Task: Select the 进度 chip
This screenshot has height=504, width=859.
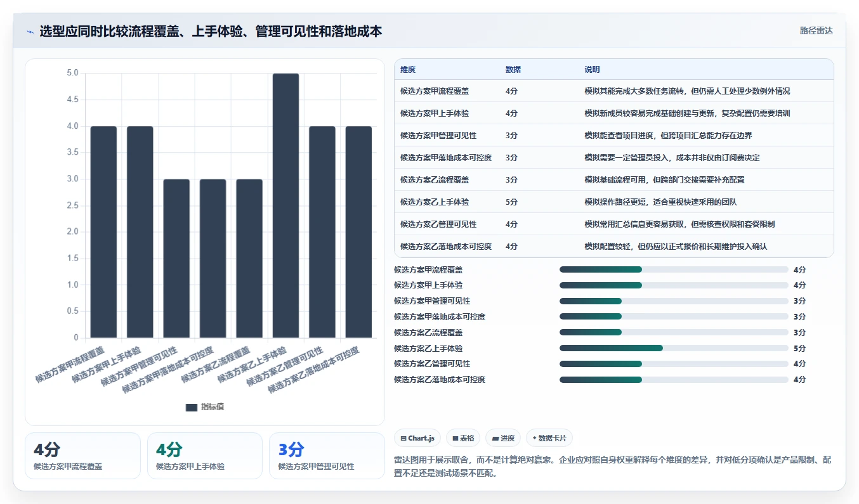Action: click(x=503, y=438)
